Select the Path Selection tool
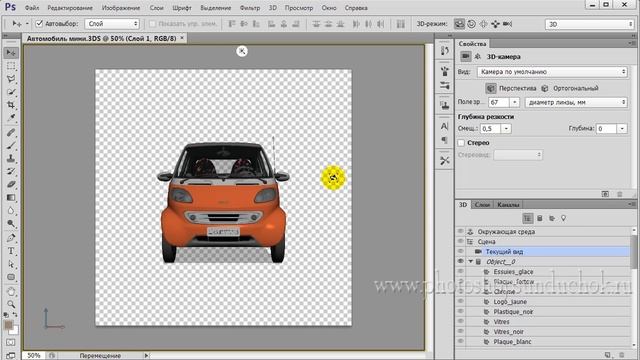The width and height of the screenshot is (640, 360). 11,264
